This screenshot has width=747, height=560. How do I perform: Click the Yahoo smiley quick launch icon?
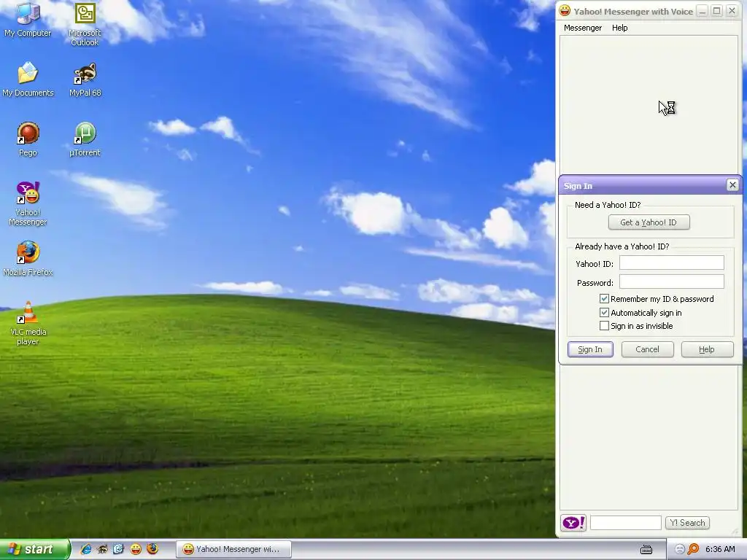tap(136, 549)
